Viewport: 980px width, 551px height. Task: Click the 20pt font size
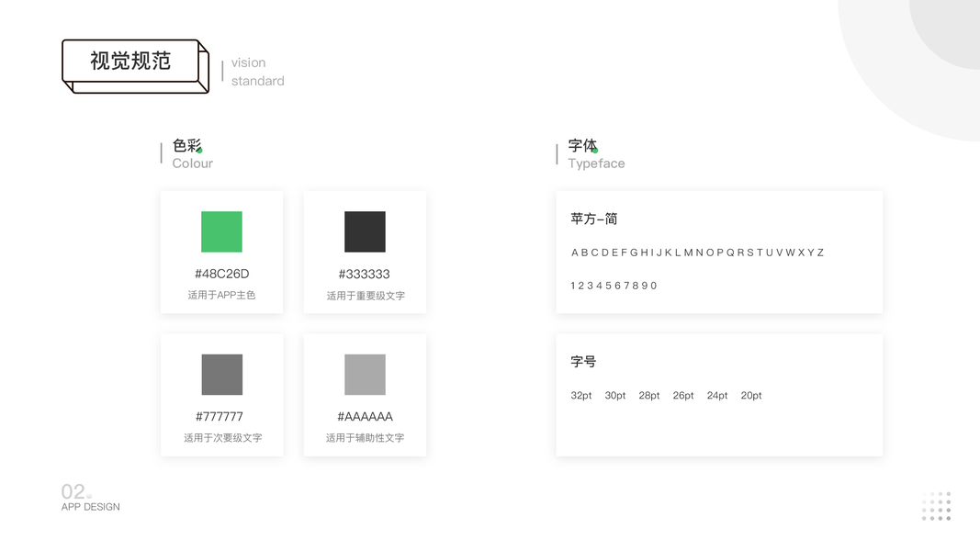[x=751, y=396]
